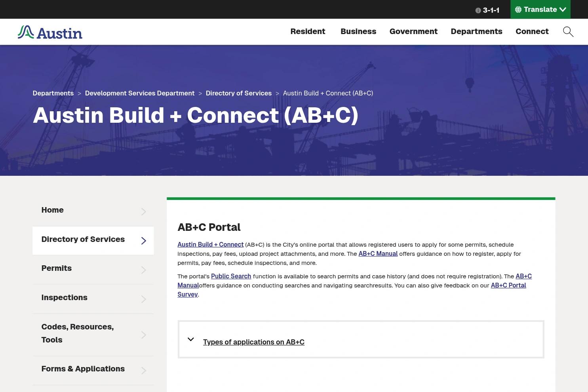Click the chevron arrow beside Permits
The height and width of the screenshot is (392, 588).
[144, 270]
